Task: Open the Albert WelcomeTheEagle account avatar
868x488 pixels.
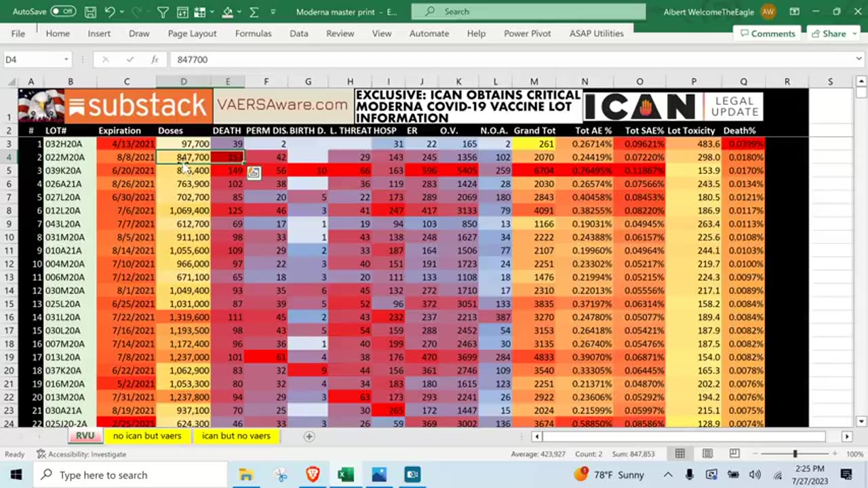Action: pos(768,12)
